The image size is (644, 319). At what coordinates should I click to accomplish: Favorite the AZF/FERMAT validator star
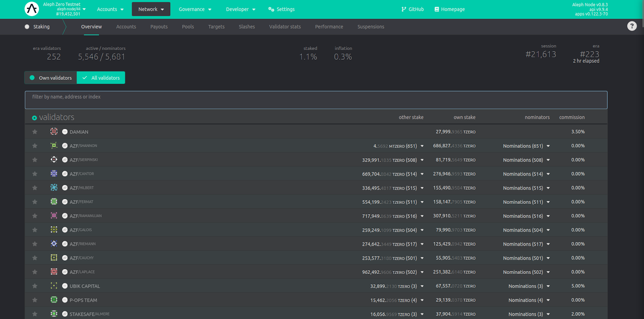coord(35,202)
